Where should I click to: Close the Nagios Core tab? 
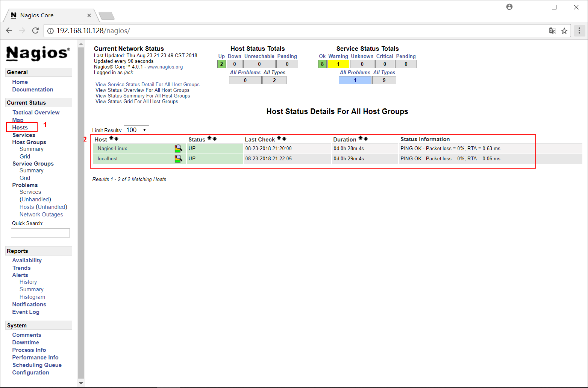(x=89, y=15)
